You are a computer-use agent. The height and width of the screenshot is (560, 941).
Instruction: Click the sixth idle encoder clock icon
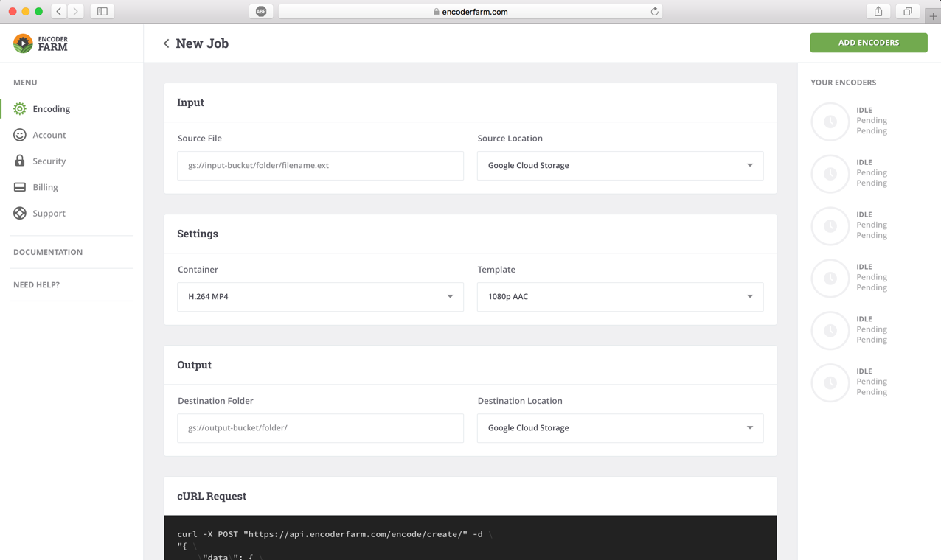(x=830, y=383)
